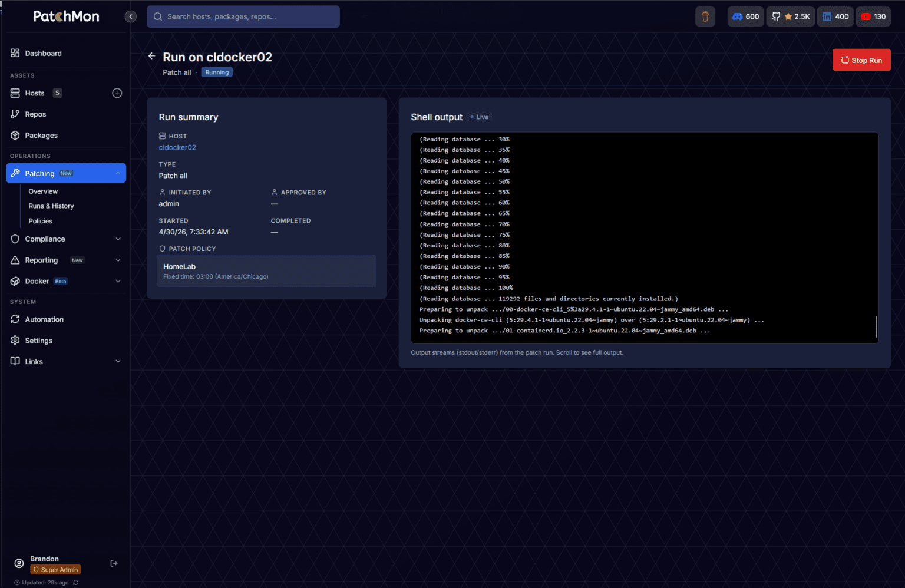The image size is (905, 588).
Task: Collapse the Patching menu section
Action: pos(118,173)
